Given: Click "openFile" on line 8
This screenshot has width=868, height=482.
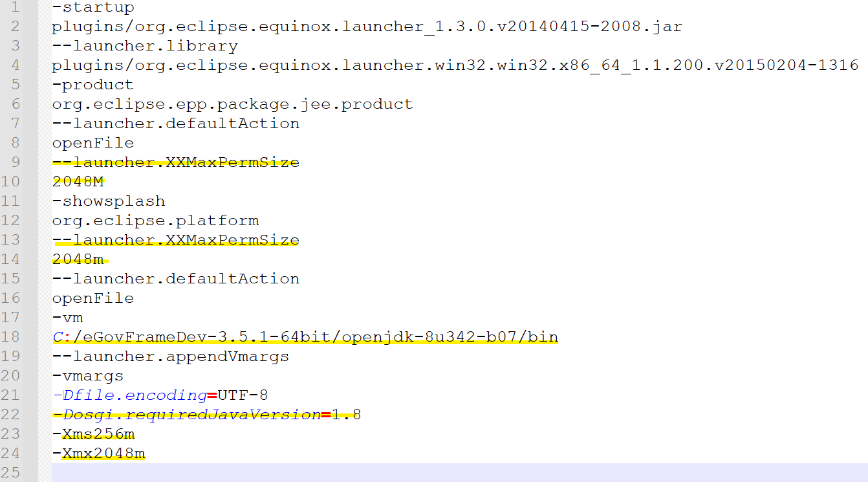Looking at the screenshot, I should [93, 143].
